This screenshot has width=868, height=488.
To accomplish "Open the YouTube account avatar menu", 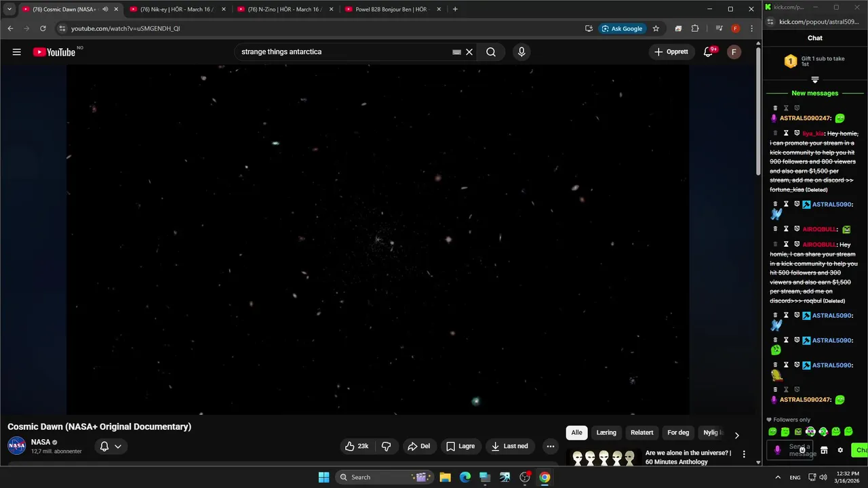I will (x=734, y=52).
